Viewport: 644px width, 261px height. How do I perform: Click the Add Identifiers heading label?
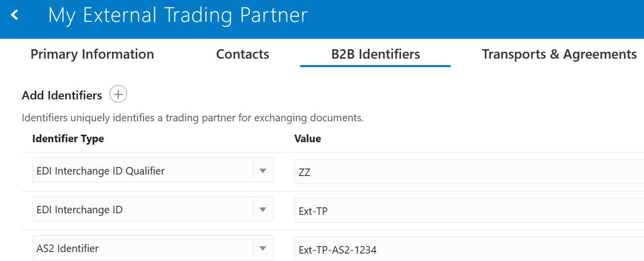tap(62, 95)
